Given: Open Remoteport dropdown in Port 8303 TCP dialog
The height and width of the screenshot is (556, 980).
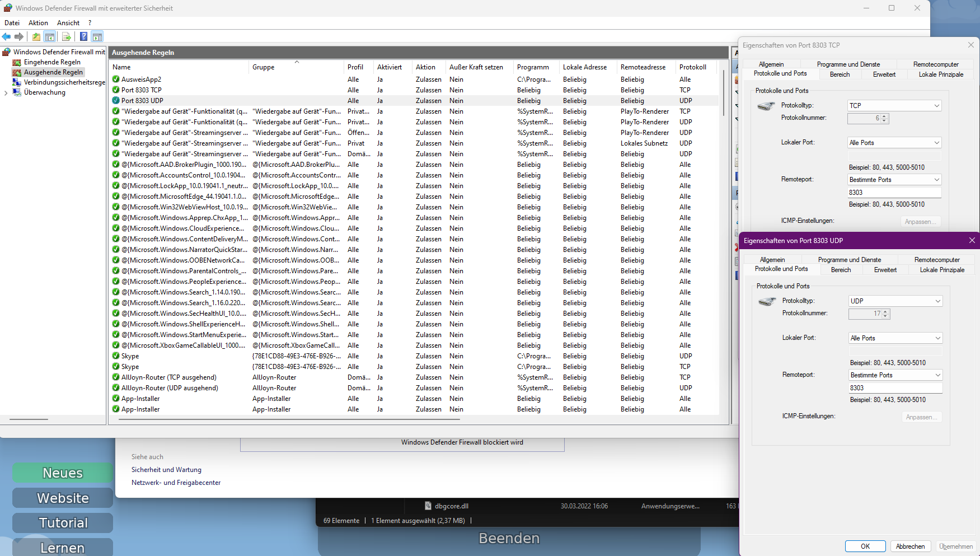Looking at the screenshot, I should tap(894, 180).
